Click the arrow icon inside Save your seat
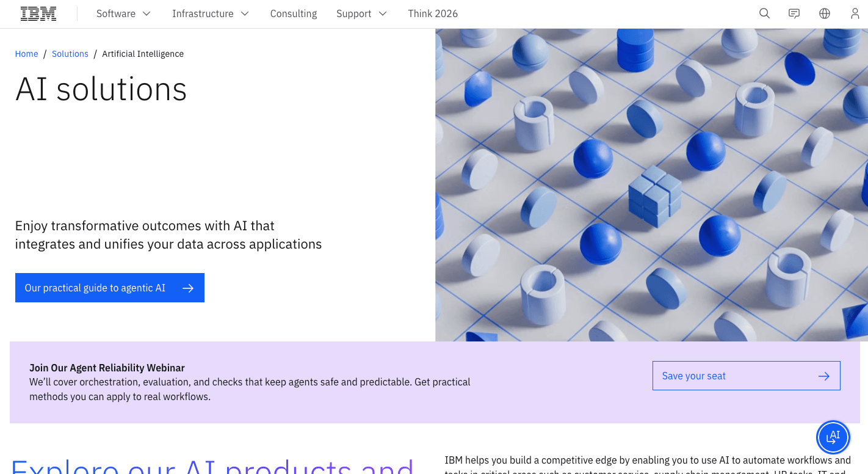The width and height of the screenshot is (868, 474). coord(823,376)
